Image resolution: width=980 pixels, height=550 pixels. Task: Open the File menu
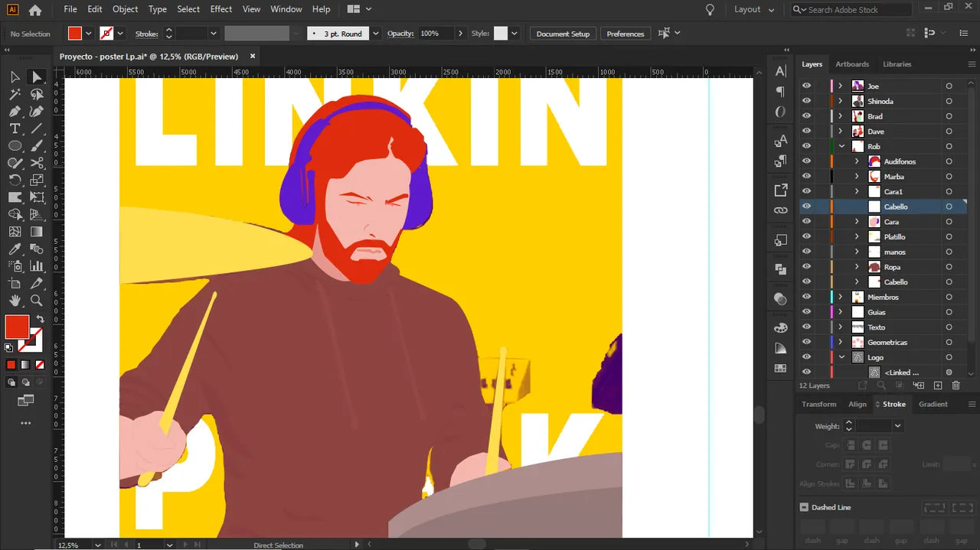coord(70,9)
